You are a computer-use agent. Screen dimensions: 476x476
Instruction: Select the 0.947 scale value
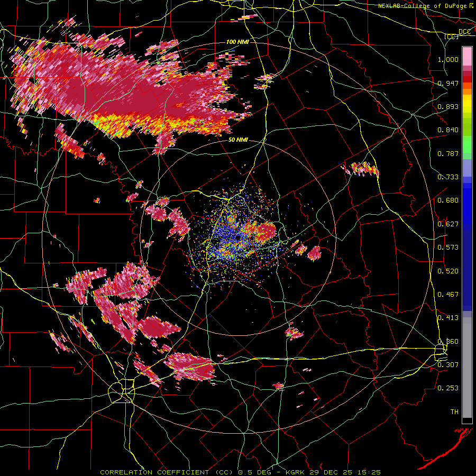[x=448, y=83]
